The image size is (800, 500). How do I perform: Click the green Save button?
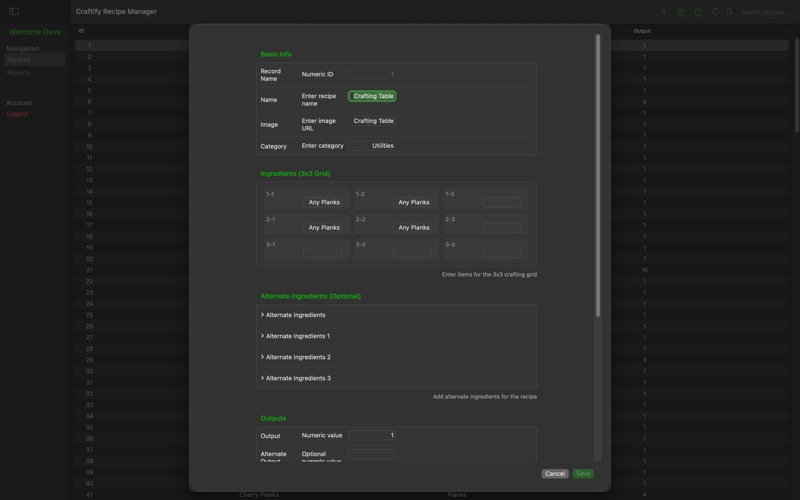tap(583, 473)
